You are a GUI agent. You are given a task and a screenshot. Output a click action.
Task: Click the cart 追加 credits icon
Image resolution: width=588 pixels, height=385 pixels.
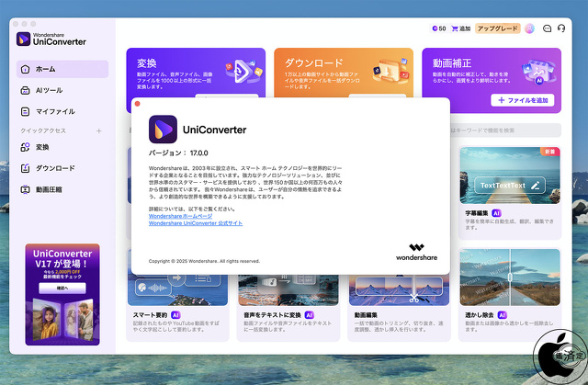(458, 28)
